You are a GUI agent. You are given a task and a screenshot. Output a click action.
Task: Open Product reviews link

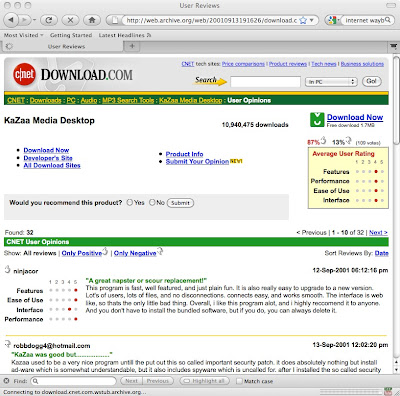click(288, 64)
